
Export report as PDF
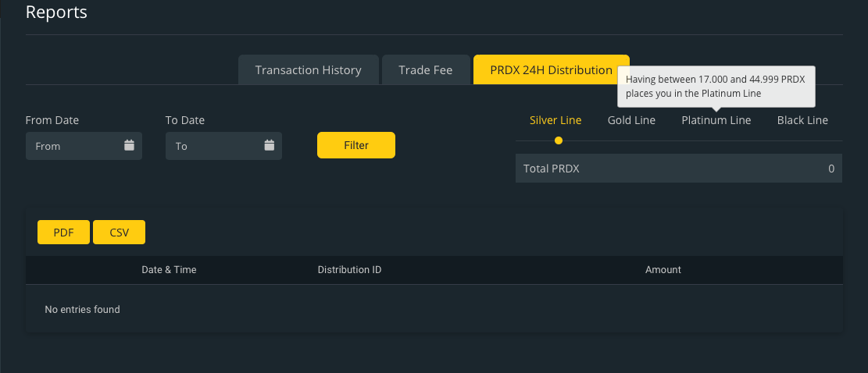(63, 232)
